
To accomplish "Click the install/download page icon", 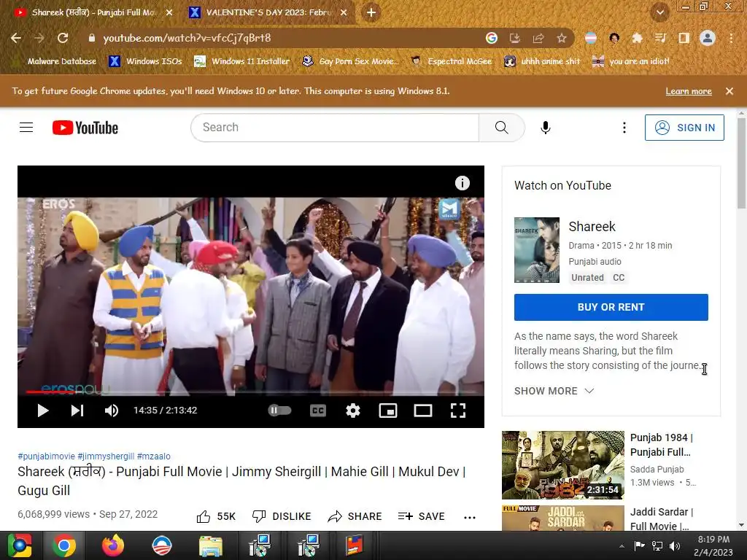I will point(514,38).
